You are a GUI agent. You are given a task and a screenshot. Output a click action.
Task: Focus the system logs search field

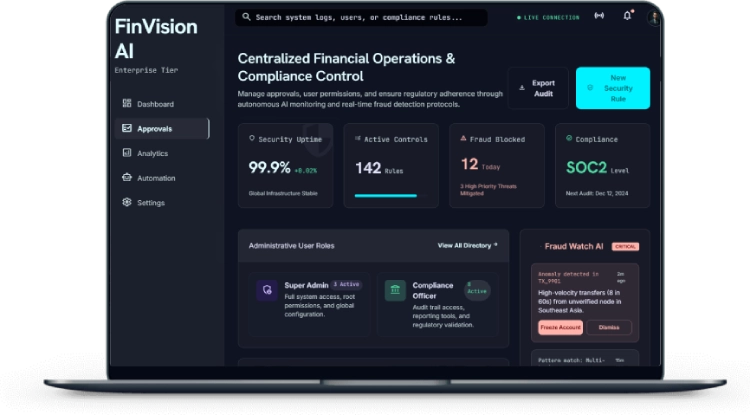point(361,17)
